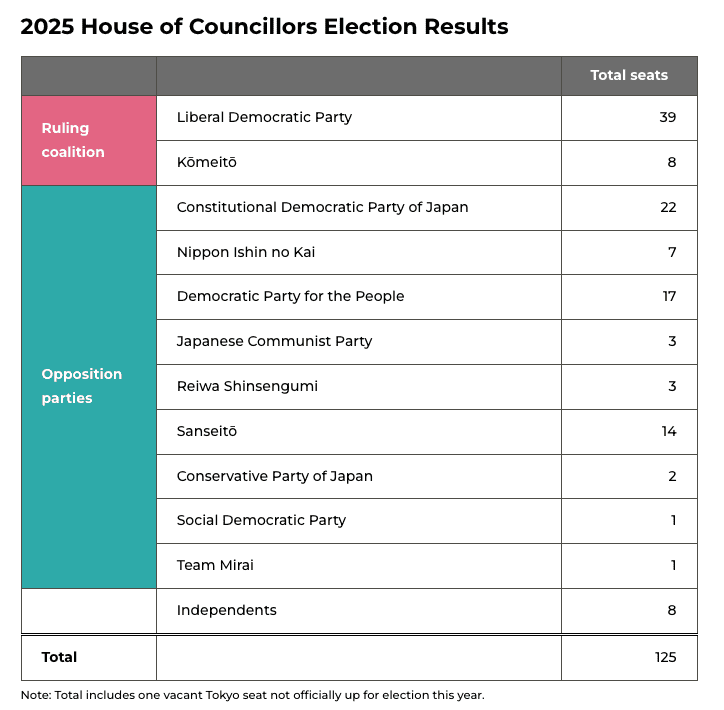The width and height of the screenshot is (724, 710).
Task: Click the "Total seats" column header
Action: click(628, 75)
